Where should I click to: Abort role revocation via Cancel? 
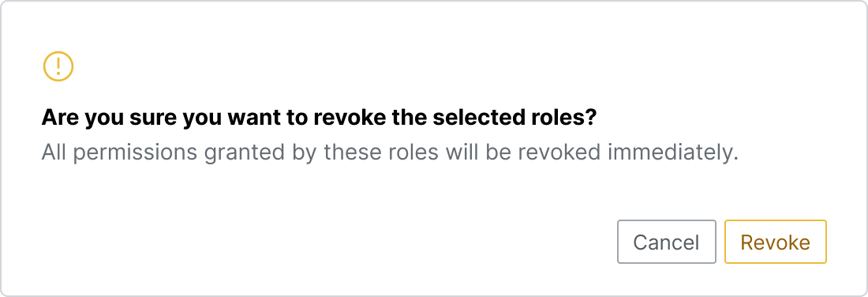click(667, 242)
